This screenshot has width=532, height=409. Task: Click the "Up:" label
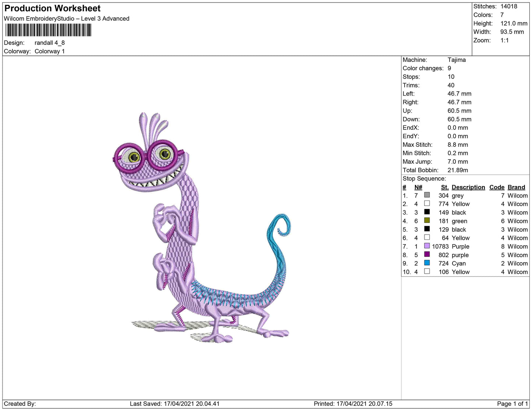click(x=407, y=110)
